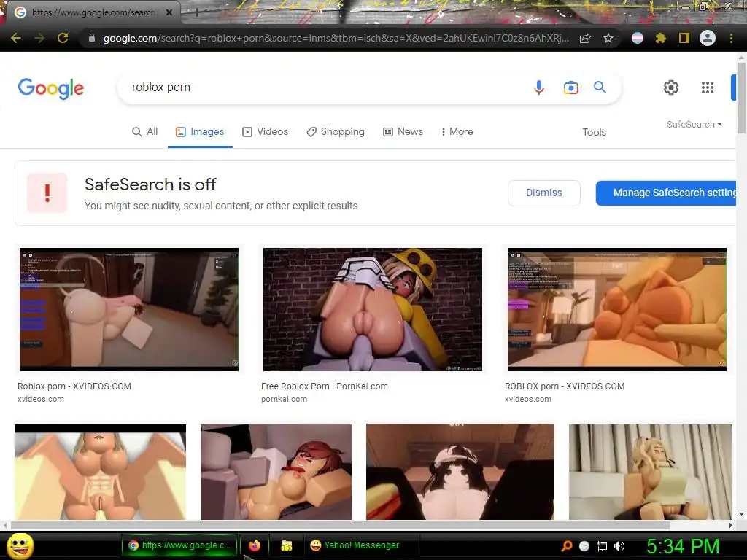Focus the browser address bar URL
Screen dimensions: 747x560
336,38
